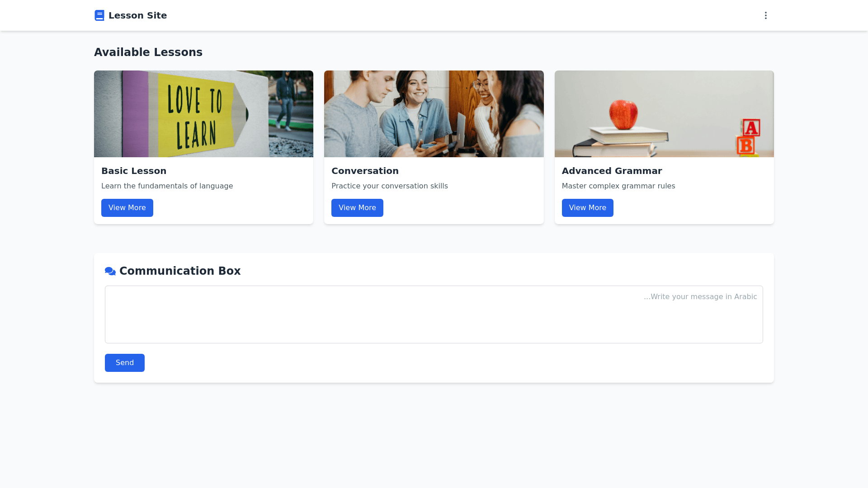Open the students conversation photo
Image resolution: width=868 pixels, height=488 pixels.
coord(434,114)
